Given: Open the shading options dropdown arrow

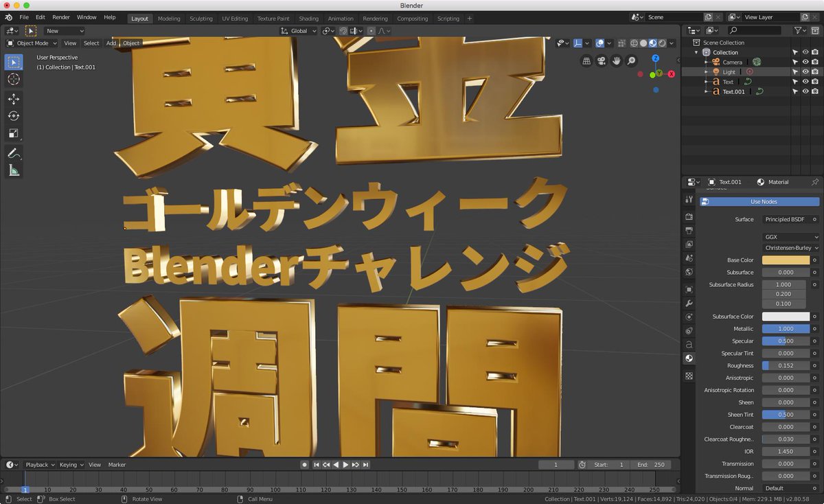Looking at the screenshot, I should [672, 43].
